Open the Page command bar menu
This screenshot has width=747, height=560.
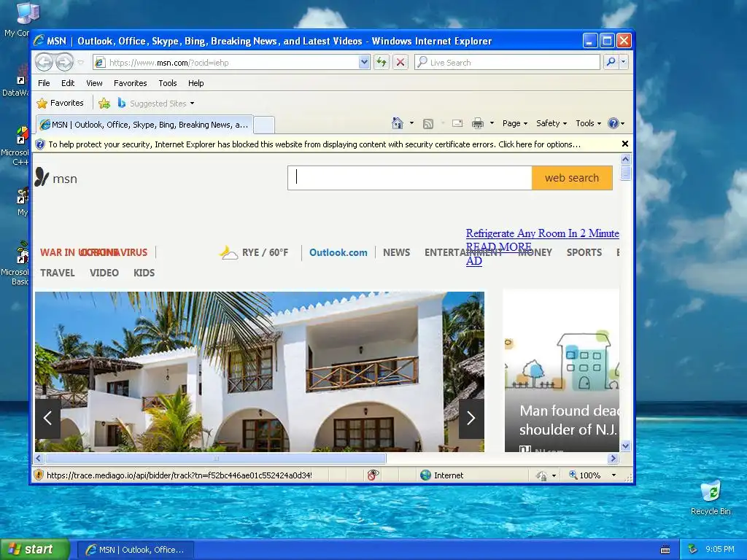click(515, 123)
